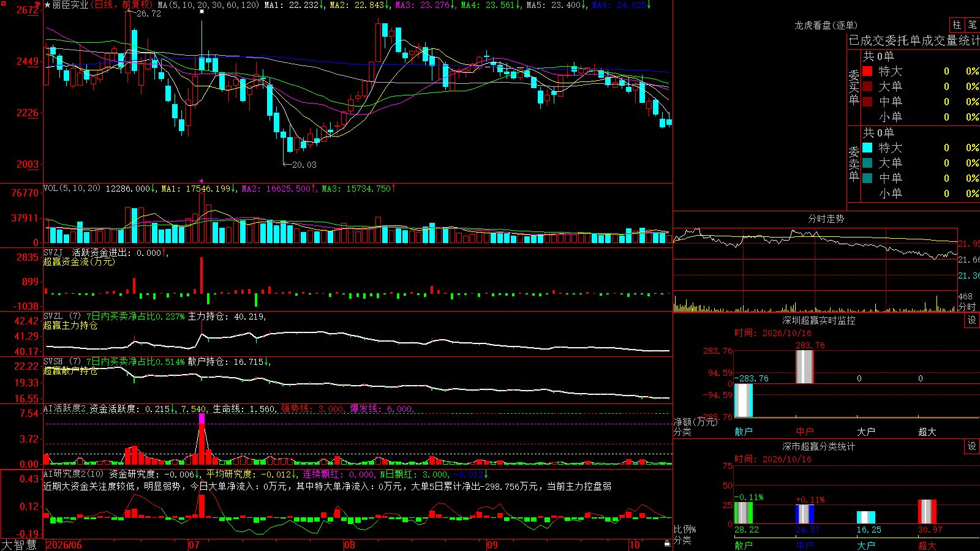Click the 26.72 high price annotation

click(x=149, y=13)
